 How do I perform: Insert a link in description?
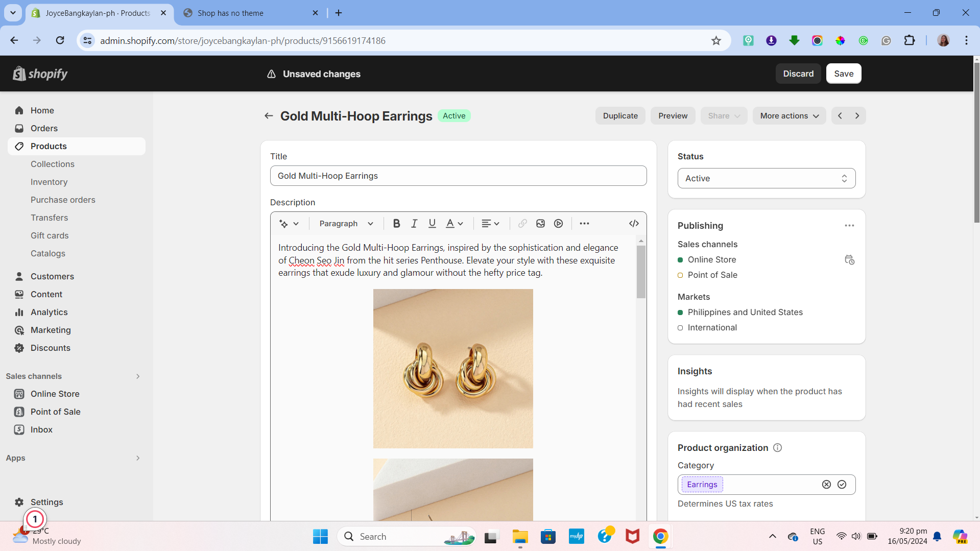point(522,224)
